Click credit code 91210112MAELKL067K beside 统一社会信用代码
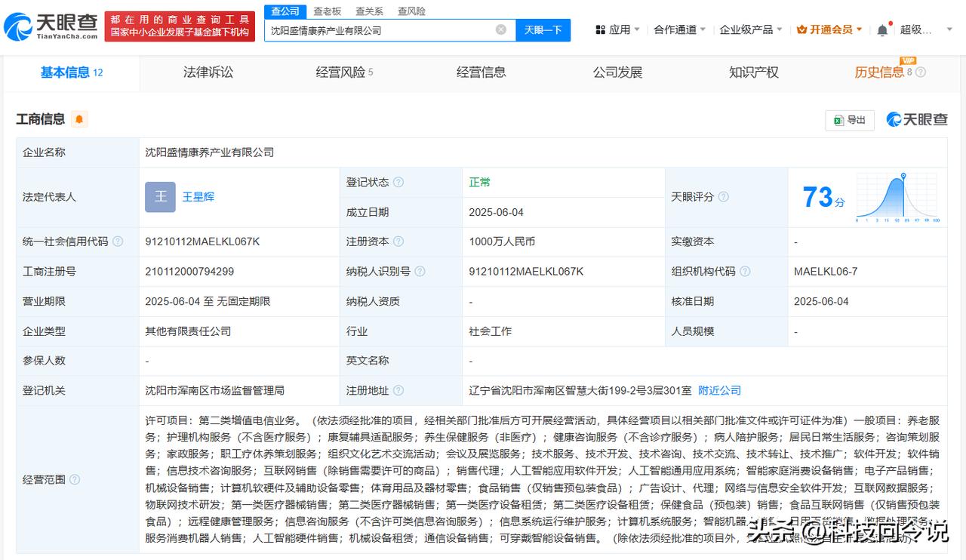Image resolution: width=966 pixels, height=560 pixels. point(202,242)
